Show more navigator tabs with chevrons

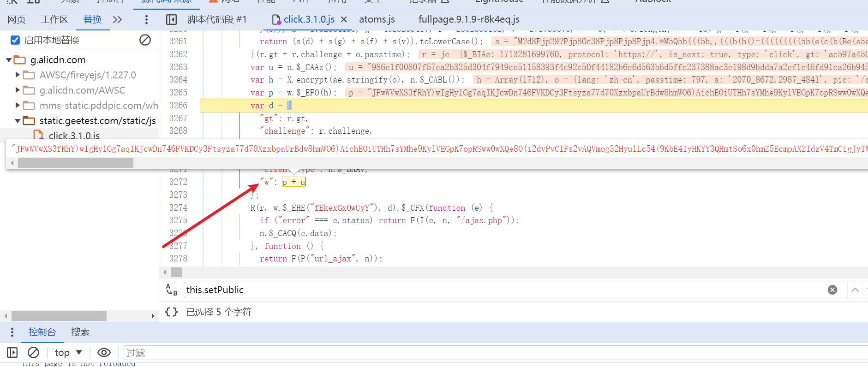click(x=117, y=19)
